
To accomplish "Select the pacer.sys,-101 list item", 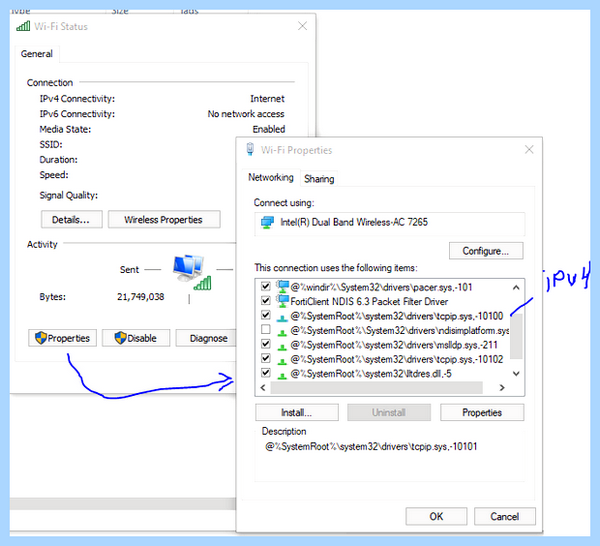I will click(x=381, y=287).
